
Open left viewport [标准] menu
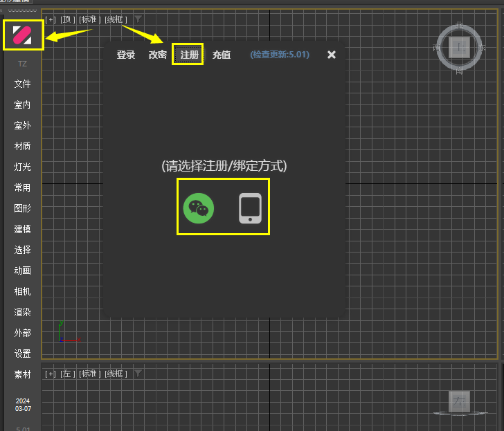point(90,374)
